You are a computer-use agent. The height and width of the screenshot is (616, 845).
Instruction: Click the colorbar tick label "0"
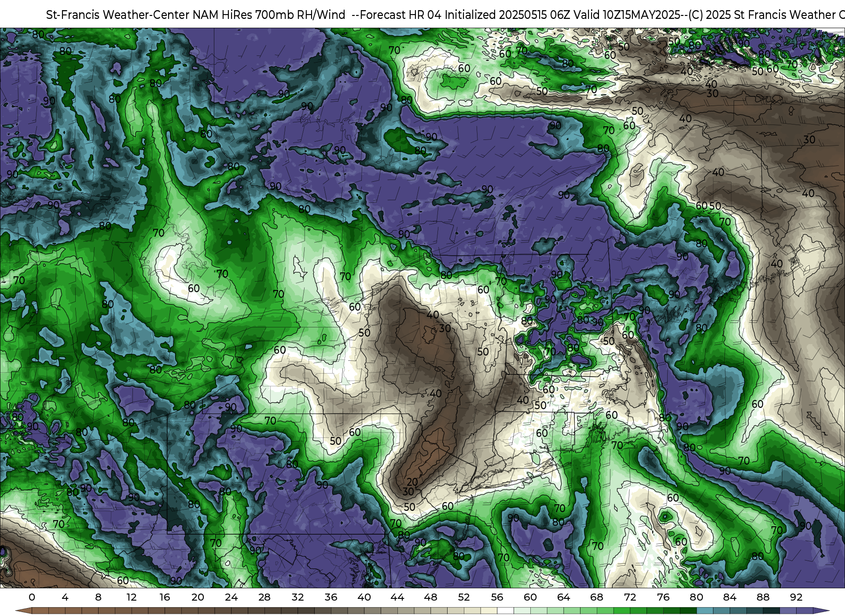pyautogui.click(x=32, y=597)
